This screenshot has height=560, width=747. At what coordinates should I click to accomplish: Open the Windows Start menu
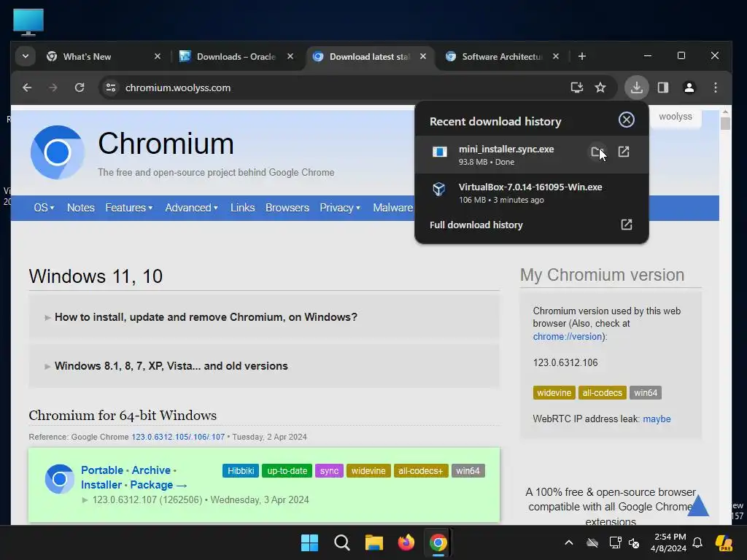pos(309,542)
